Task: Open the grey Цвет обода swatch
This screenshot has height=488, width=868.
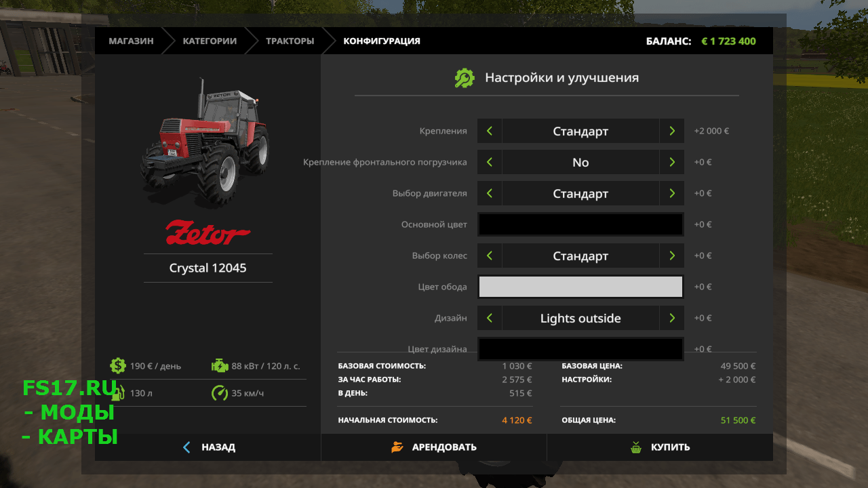Action: [580, 287]
